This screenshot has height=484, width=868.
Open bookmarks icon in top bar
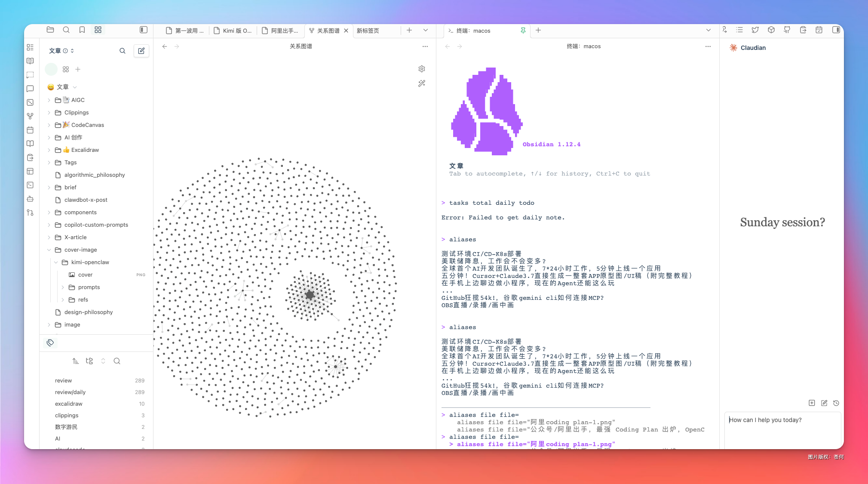[x=82, y=30]
